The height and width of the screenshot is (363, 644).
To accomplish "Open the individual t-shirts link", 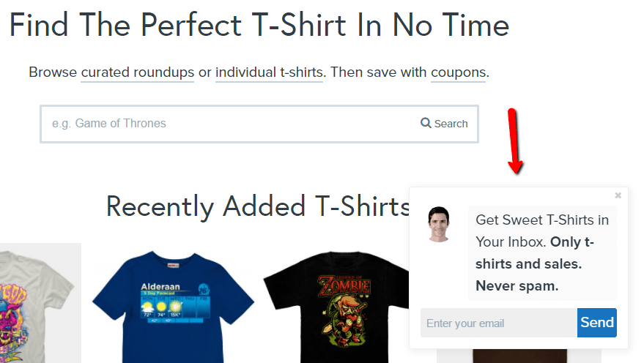I will coord(269,72).
